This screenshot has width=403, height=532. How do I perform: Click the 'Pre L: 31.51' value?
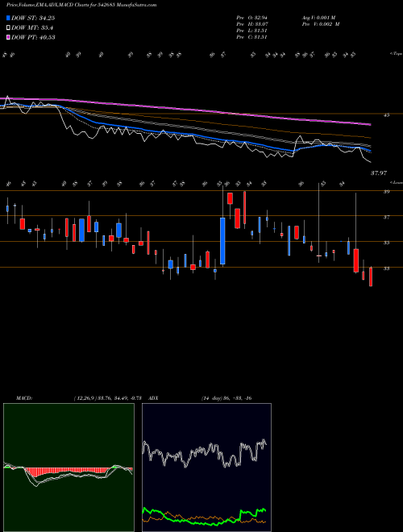tap(251, 31)
